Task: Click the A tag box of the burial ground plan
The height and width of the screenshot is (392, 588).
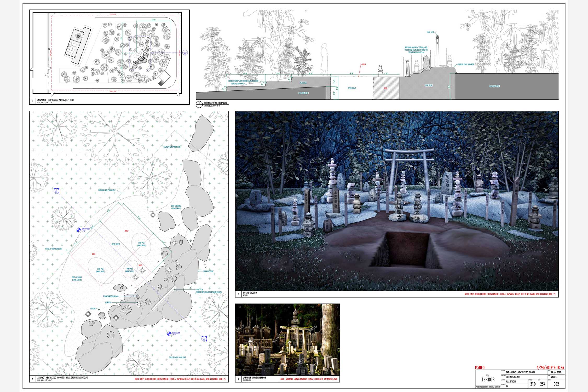Action: point(32,379)
